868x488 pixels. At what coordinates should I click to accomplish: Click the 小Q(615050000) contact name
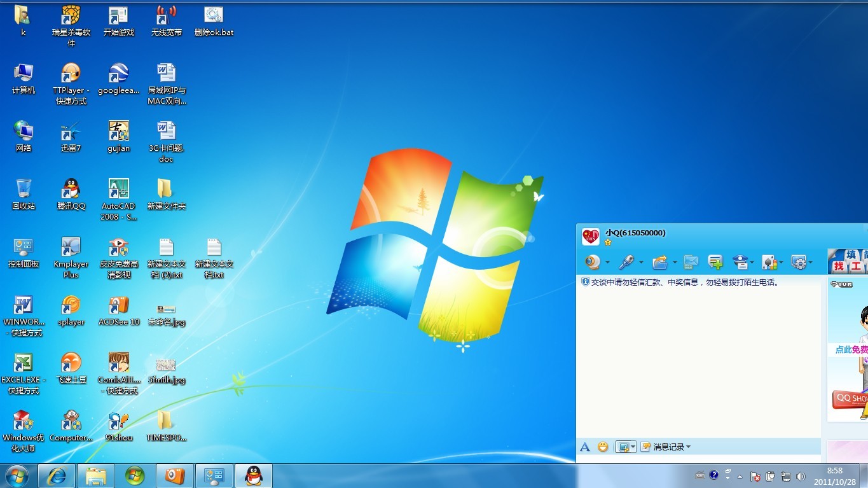tap(635, 233)
